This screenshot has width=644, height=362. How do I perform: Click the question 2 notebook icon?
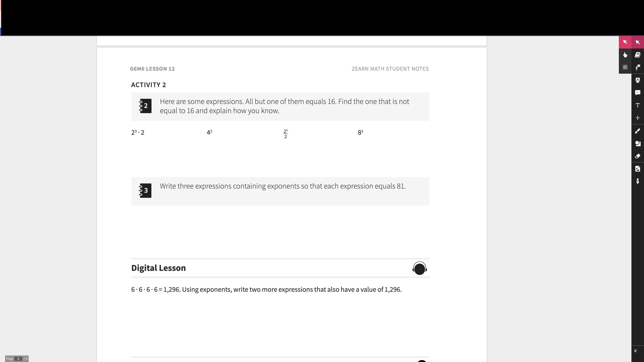[145, 106]
